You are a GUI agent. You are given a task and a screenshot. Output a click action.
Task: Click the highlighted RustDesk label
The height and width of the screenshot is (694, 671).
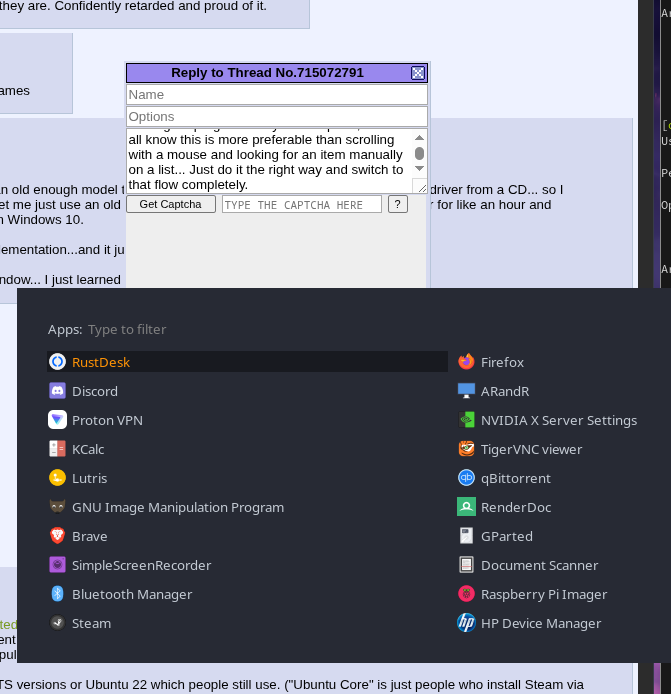click(x=101, y=362)
